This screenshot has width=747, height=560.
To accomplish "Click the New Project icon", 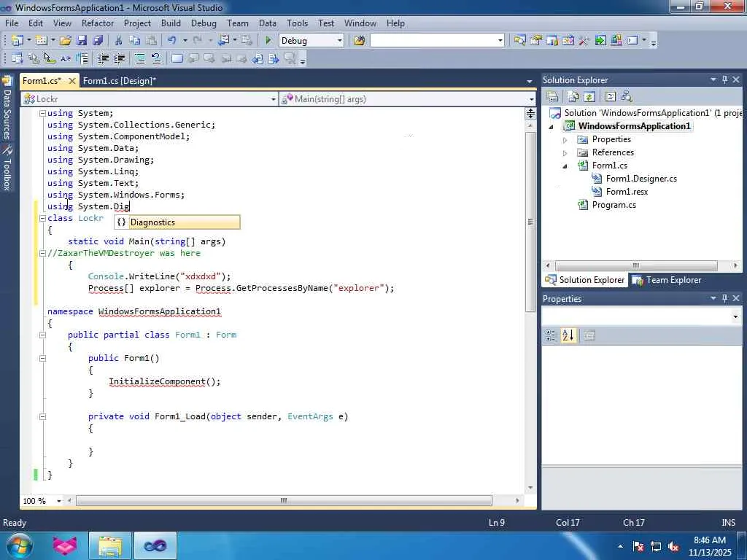I will coord(18,41).
